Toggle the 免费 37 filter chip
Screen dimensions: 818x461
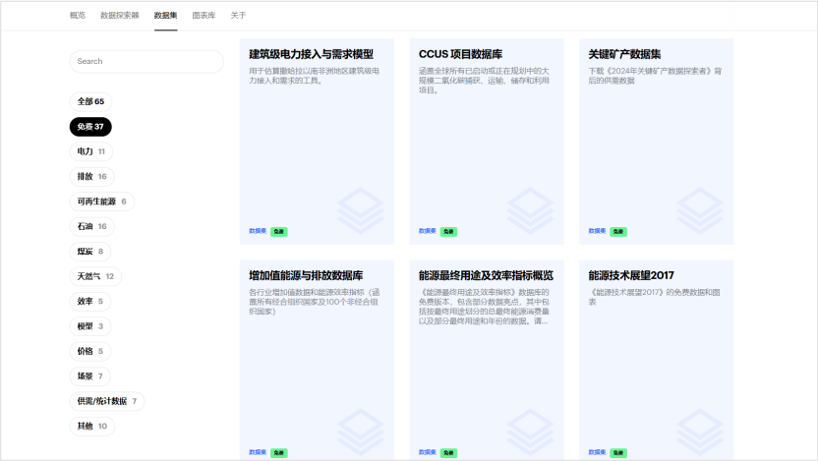click(x=91, y=127)
